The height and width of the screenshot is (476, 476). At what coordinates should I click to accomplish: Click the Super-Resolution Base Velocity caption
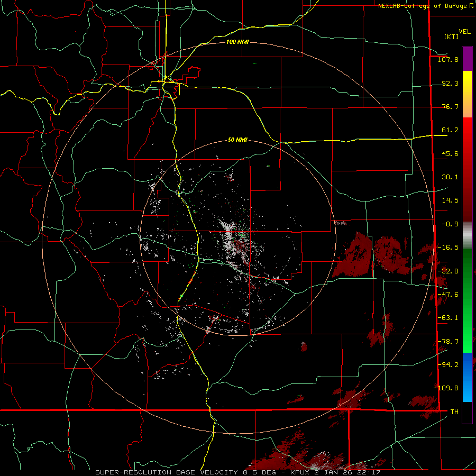pyautogui.click(x=237, y=472)
